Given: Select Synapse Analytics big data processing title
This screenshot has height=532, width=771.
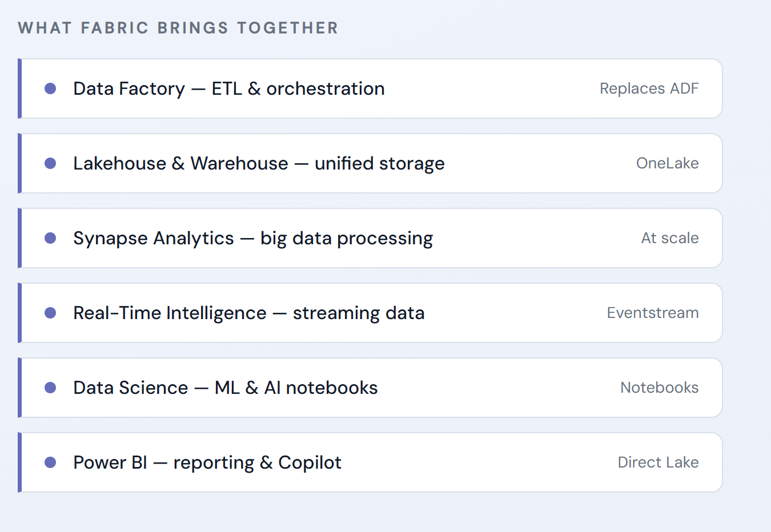Looking at the screenshot, I should click(x=253, y=238).
